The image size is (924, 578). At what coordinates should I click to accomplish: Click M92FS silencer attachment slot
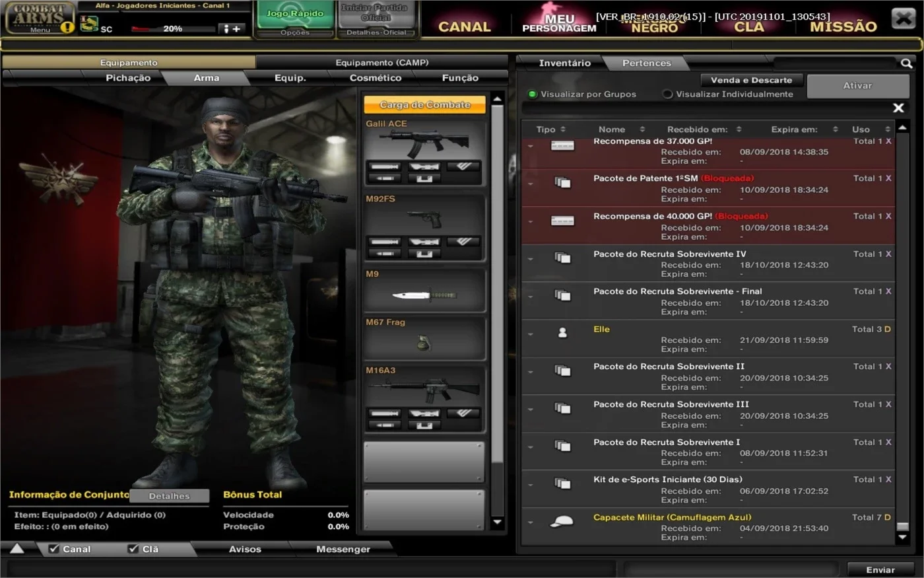point(385,242)
